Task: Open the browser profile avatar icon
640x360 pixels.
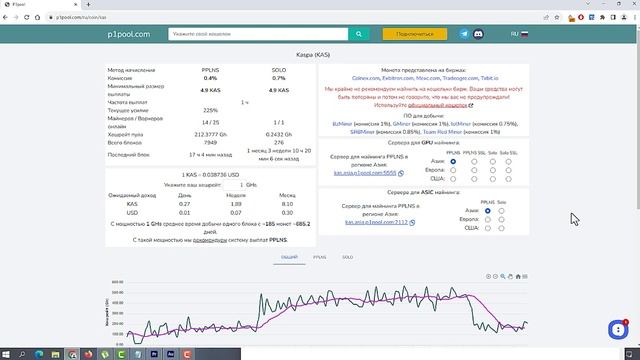Action: coord(624,18)
